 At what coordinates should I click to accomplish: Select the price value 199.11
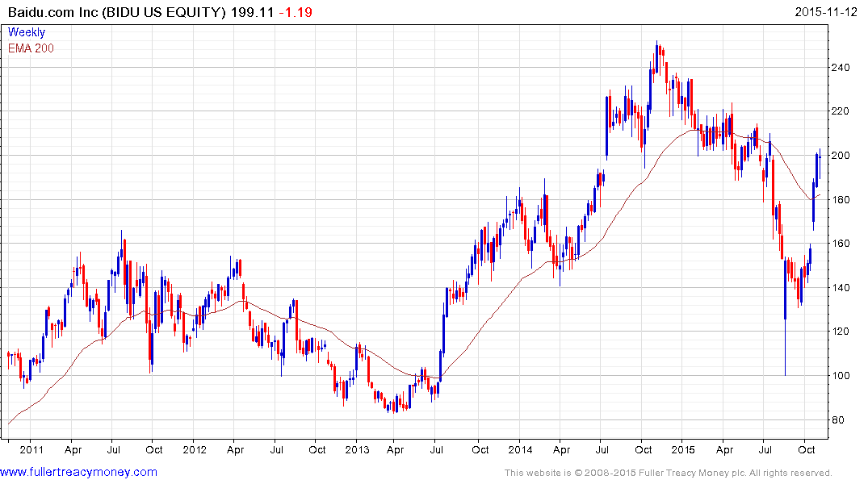(x=252, y=12)
